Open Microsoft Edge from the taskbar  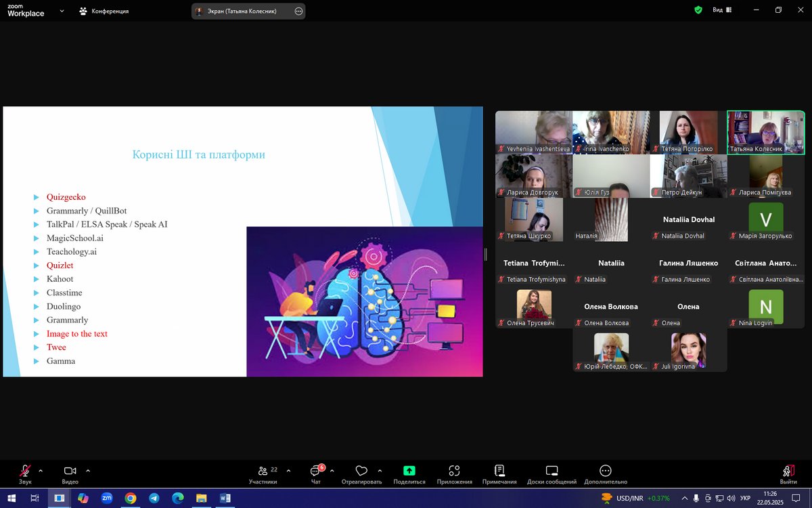(178, 498)
